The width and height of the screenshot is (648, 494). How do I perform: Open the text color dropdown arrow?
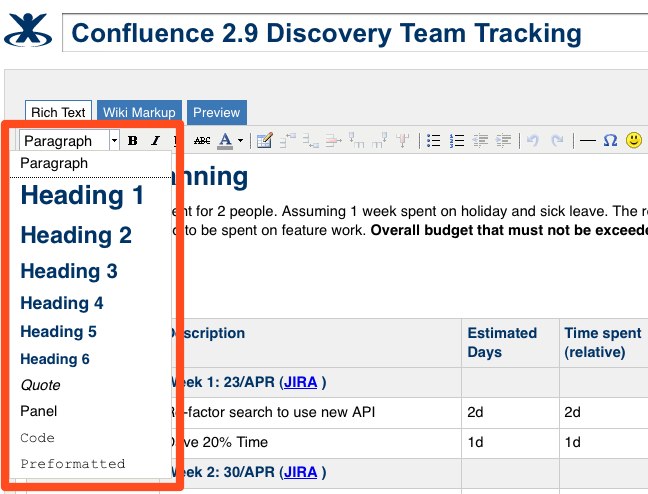click(240, 141)
